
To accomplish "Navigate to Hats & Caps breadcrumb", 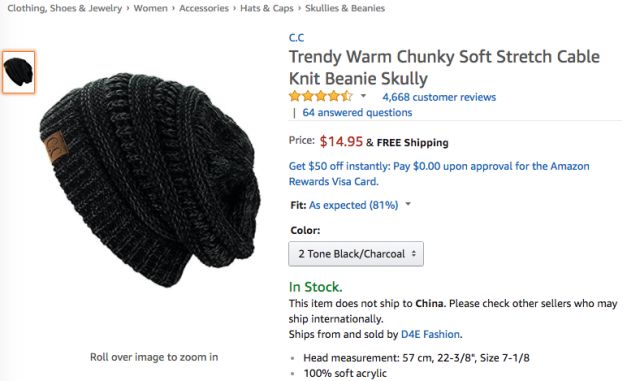I will click(x=267, y=8).
